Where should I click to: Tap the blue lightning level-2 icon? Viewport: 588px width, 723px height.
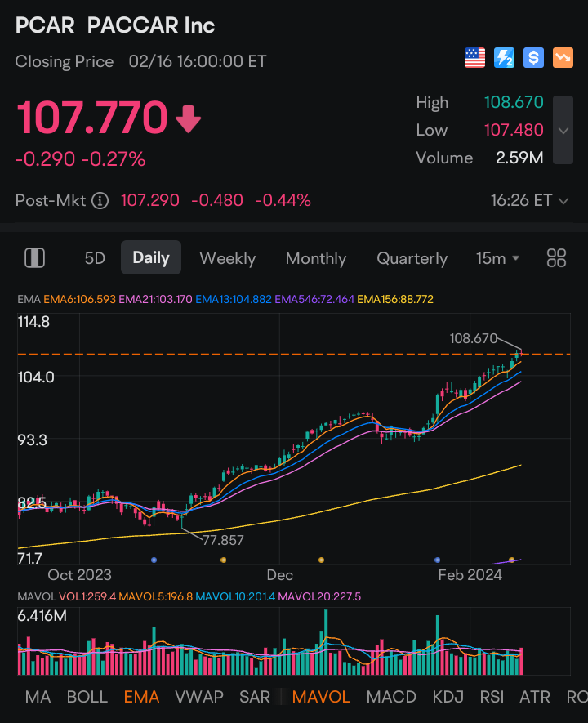pyautogui.click(x=504, y=58)
